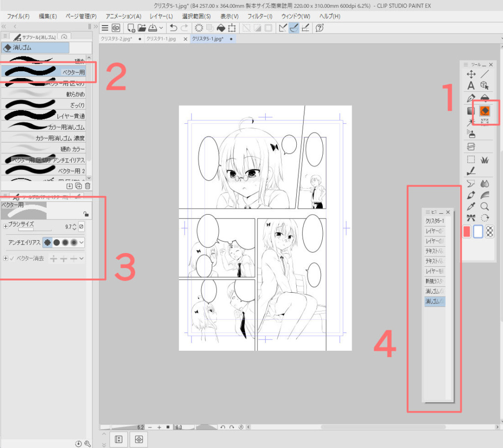Screen dimensions: 503x448
Task: Select strong anti-aliasing option (fourth dot)
Action: click(74, 242)
